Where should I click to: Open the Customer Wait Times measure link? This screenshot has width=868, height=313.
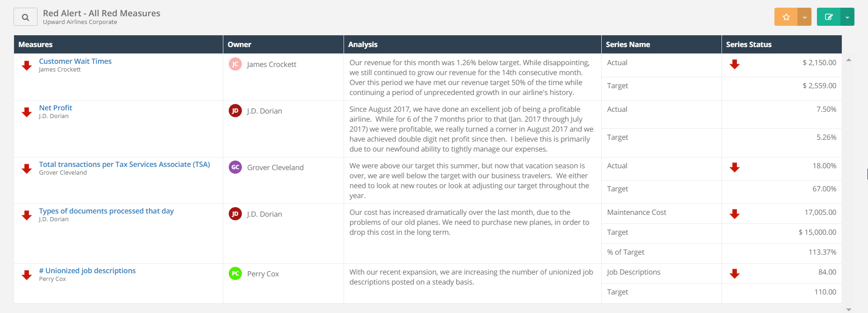click(75, 61)
